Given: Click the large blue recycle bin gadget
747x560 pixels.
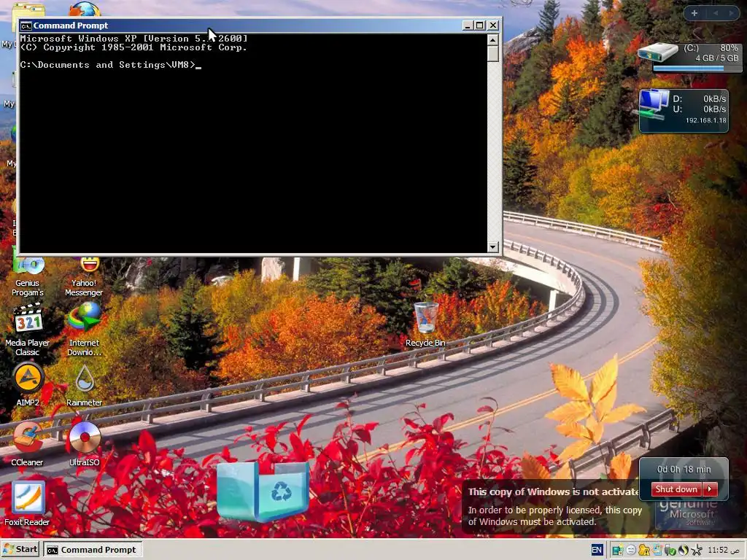Looking at the screenshot, I should pyautogui.click(x=262, y=492).
